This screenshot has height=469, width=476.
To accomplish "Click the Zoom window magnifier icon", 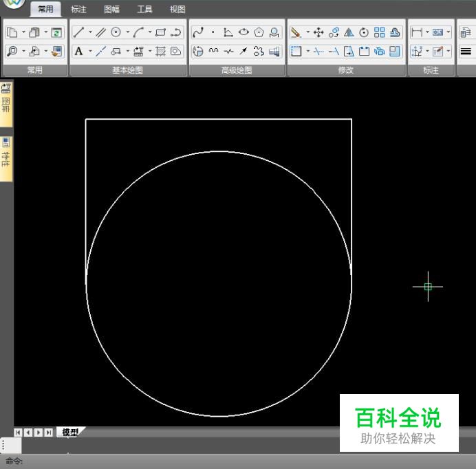I will 12,51.
